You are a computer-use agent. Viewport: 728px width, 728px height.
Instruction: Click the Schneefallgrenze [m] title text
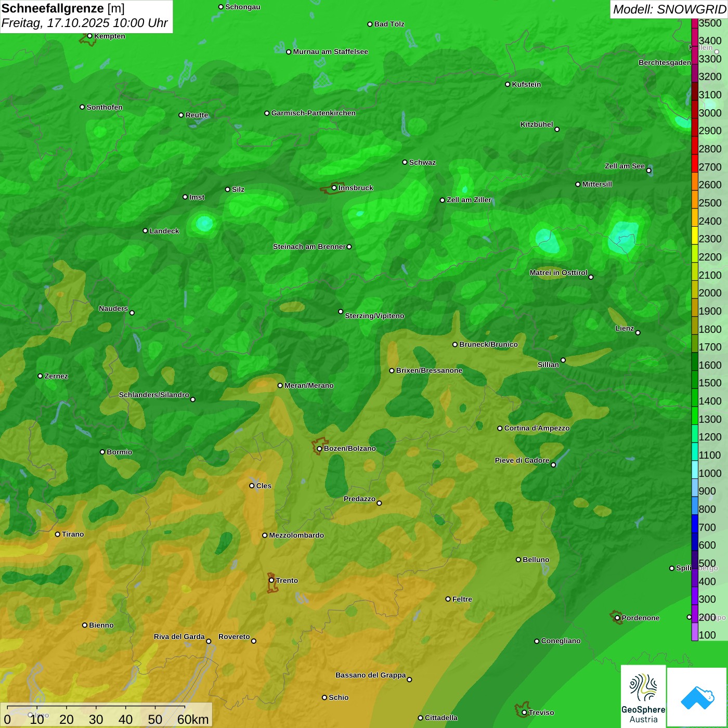coord(63,8)
